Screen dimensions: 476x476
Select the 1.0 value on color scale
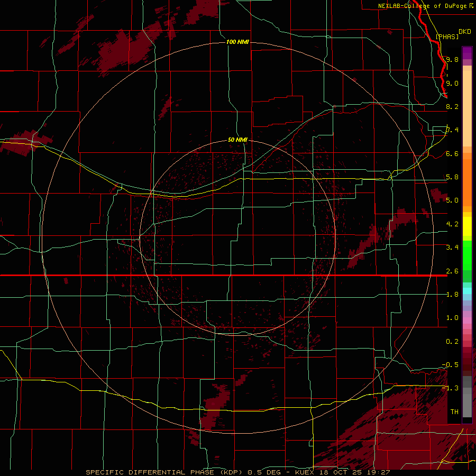click(x=452, y=318)
